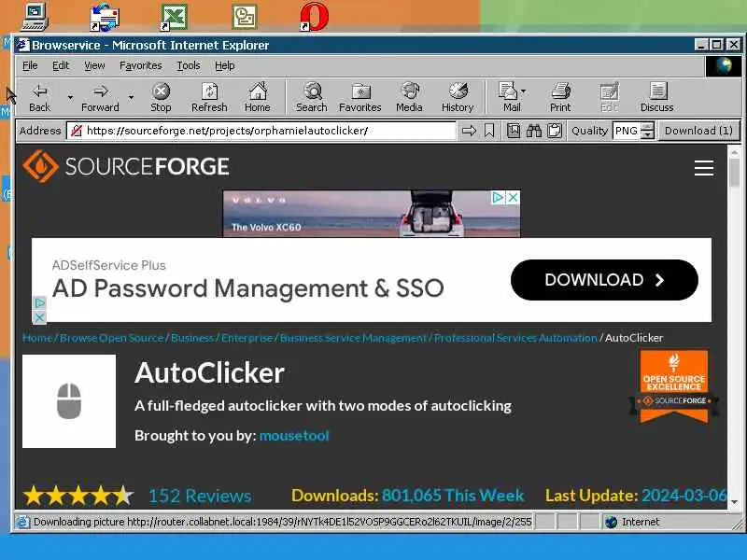Screen dimensions: 747x560
Task: Click the 801,065 This Week downloads link
Action: point(453,496)
